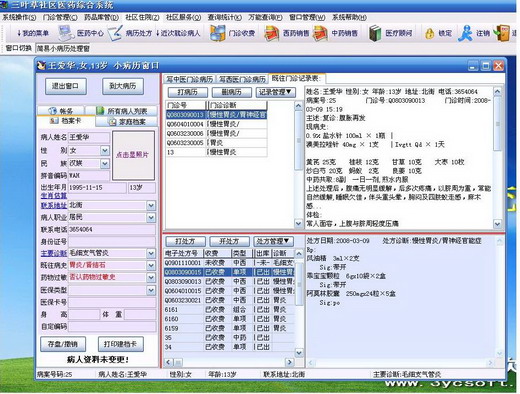The height and width of the screenshot is (394, 520).
Task: Open 我的菜单 in the toolbar
Action: [x=33, y=33]
